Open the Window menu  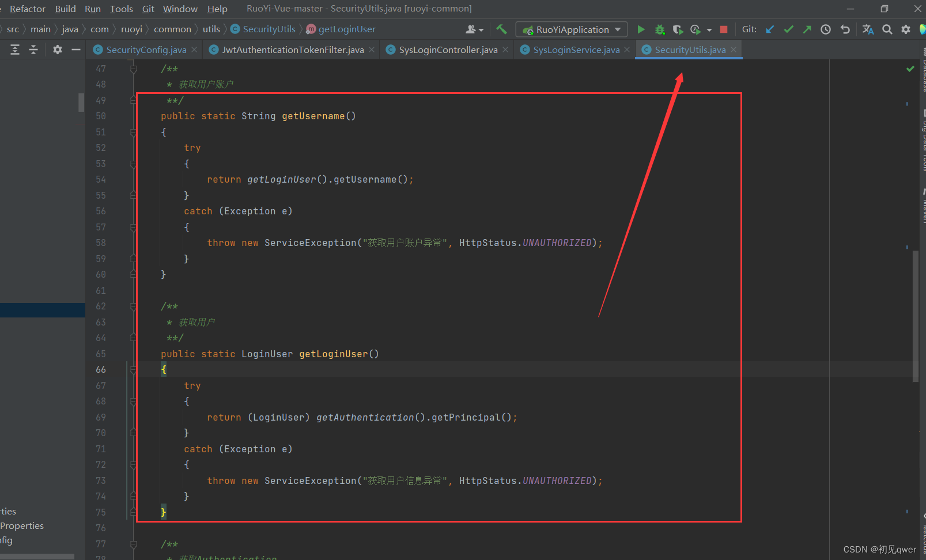[180, 9]
